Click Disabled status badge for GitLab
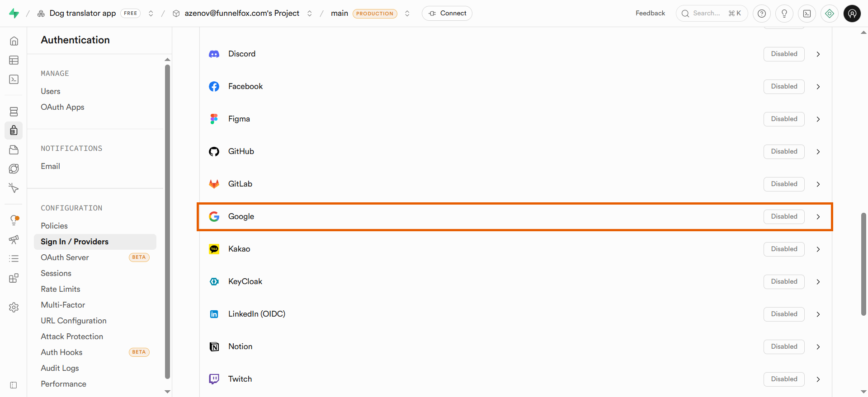 (784, 184)
